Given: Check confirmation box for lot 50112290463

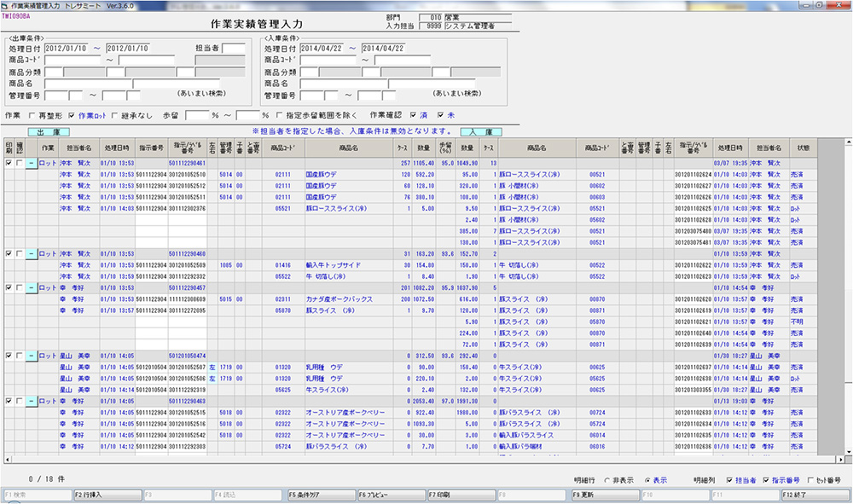Looking at the screenshot, I should point(20,401).
